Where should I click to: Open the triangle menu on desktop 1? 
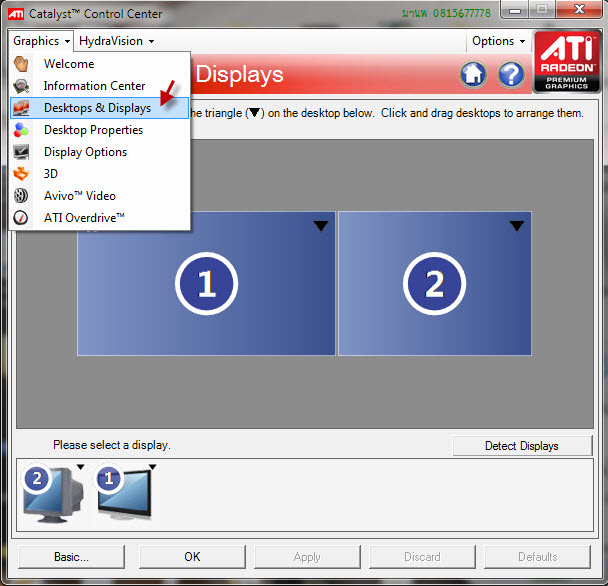click(321, 226)
